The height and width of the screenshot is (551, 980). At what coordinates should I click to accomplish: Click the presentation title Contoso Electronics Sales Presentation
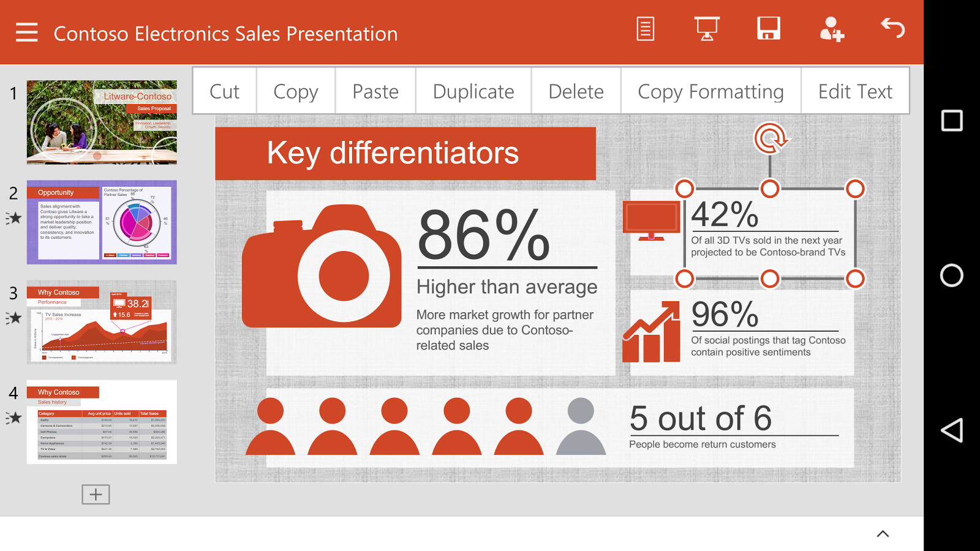[225, 34]
